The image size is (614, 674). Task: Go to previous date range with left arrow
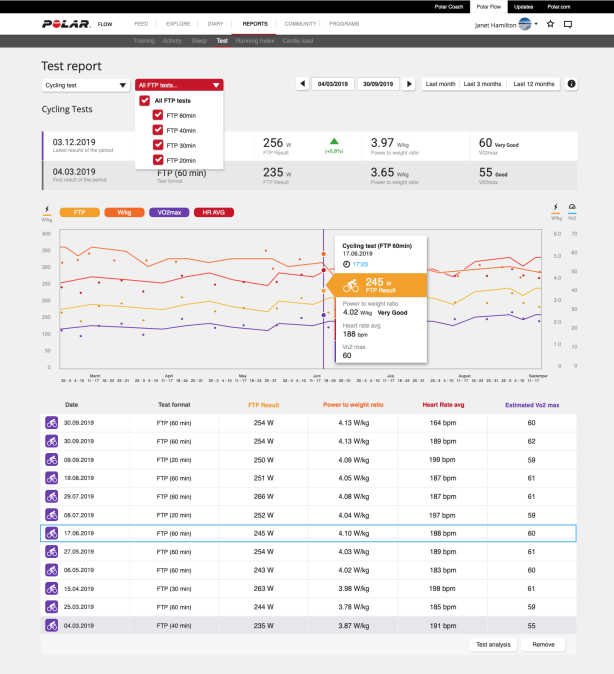tap(304, 84)
